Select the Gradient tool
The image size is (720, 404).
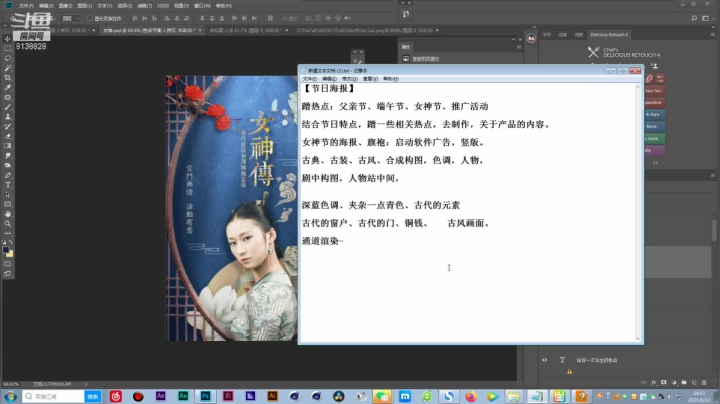click(7, 146)
